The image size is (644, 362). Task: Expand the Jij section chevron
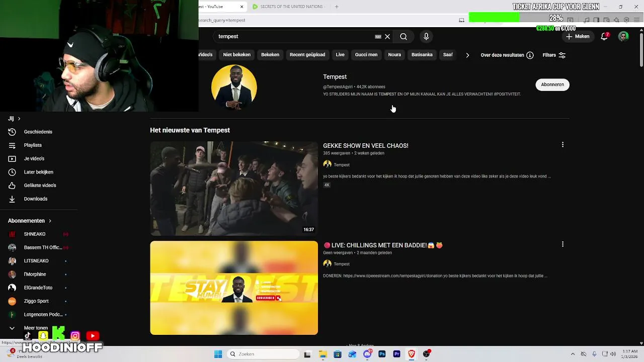[19, 119]
